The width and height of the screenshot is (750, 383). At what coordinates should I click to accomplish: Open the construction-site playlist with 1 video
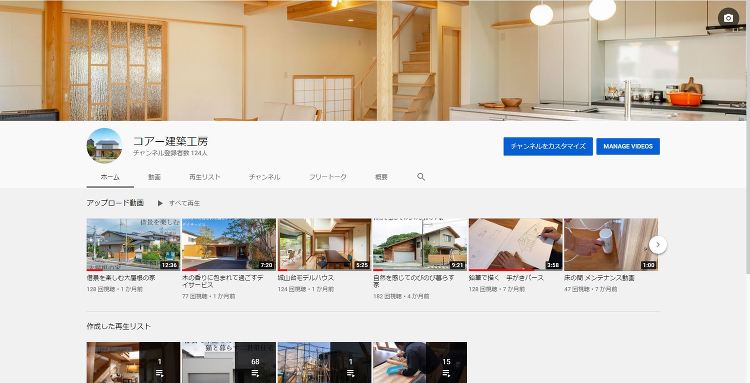[324, 362]
